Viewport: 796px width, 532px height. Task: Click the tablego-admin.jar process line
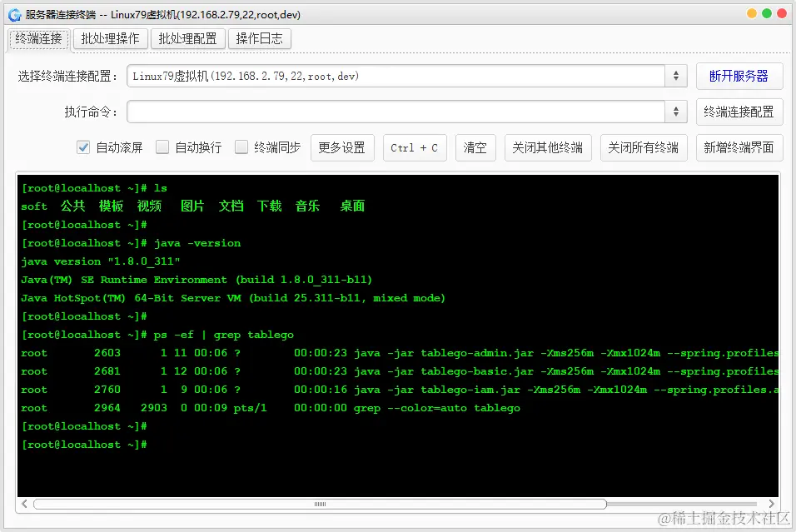pos(400,353)
